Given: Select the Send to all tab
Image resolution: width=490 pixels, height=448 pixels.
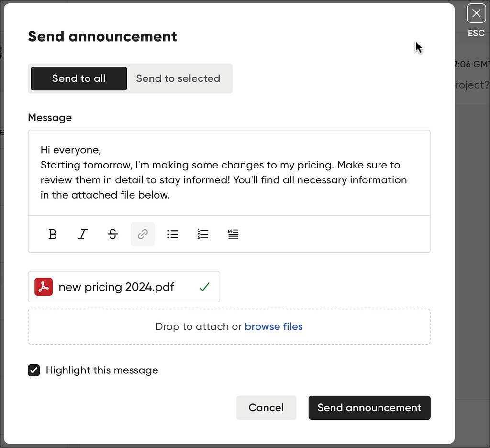Looking at the screenshot, I should (x=79, y=78).
